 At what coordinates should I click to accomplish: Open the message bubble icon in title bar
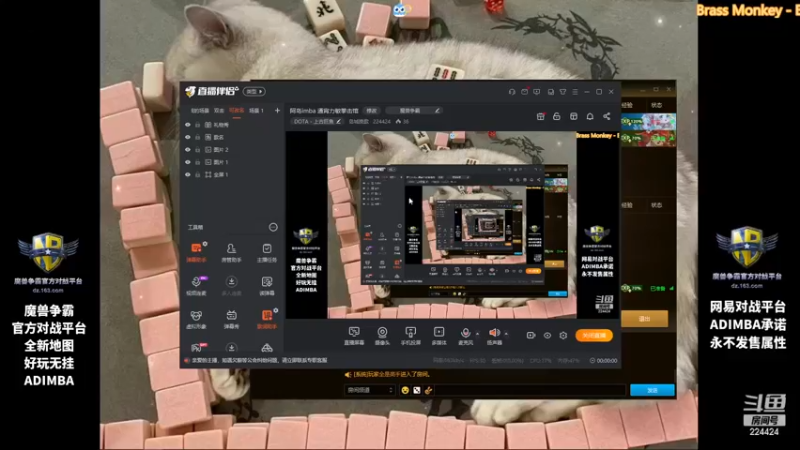(x=537, y=92)
